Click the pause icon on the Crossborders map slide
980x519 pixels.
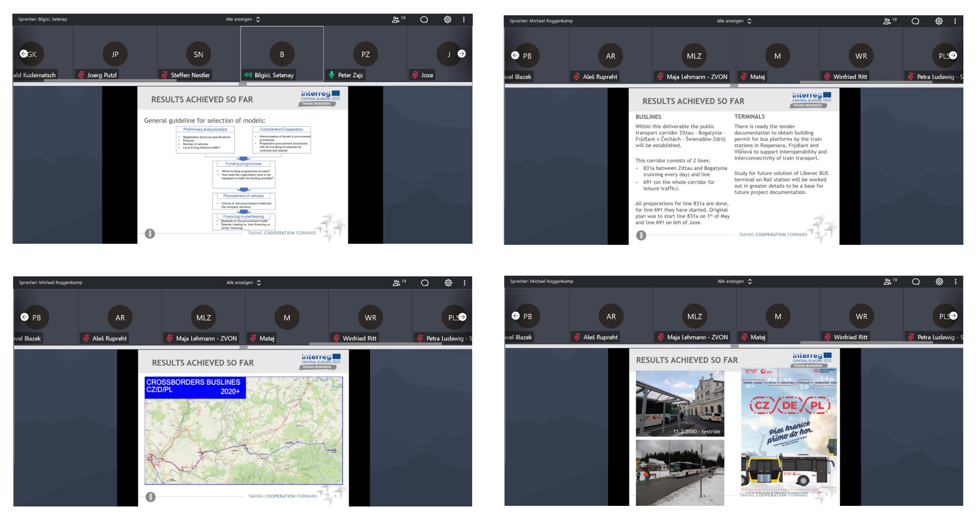(x=151, y=497)
